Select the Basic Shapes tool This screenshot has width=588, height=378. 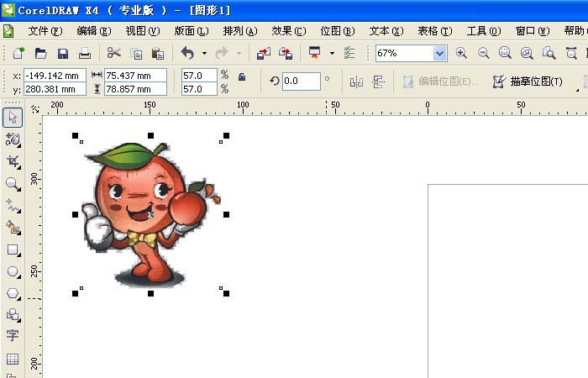pyautogui.click(x=13, y=315)
